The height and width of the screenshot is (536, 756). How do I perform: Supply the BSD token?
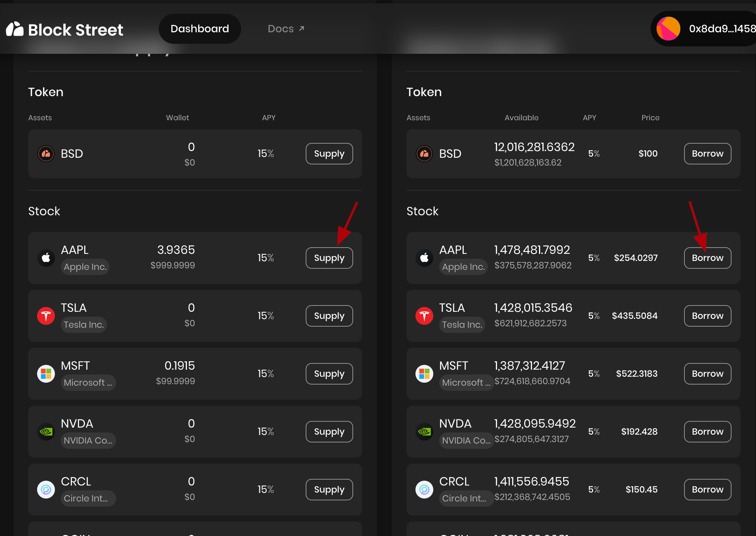[329, 154]
